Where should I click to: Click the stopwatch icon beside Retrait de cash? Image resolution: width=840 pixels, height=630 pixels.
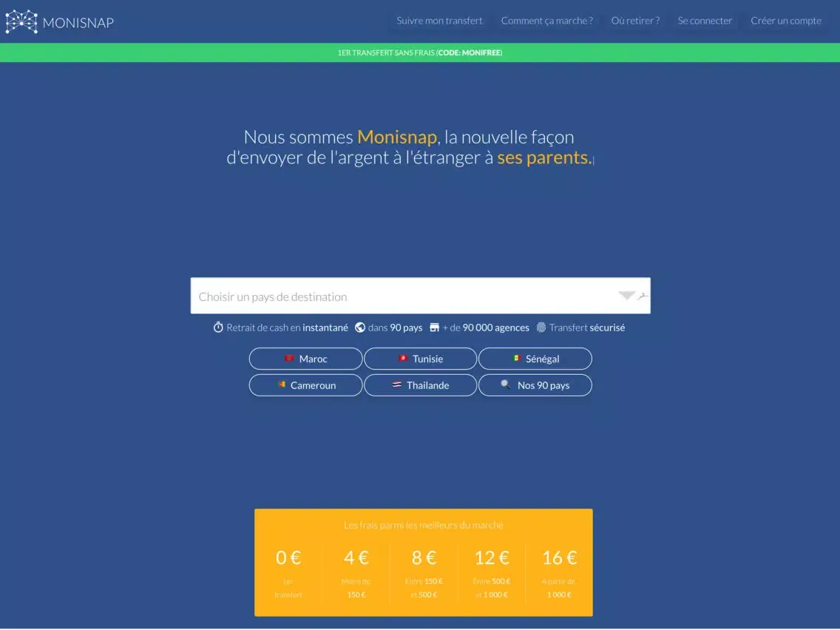point(218,328)
